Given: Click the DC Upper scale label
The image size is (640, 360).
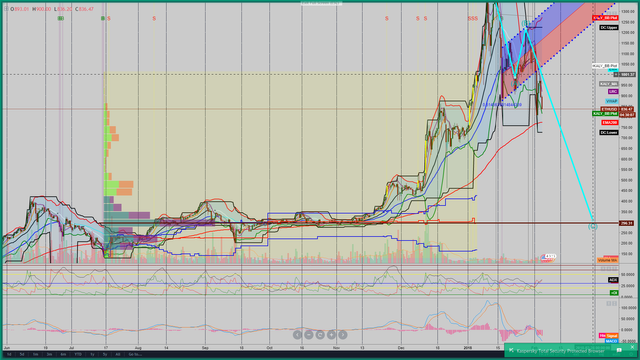Looking at the screenshot, I should (x=609, y=28).
